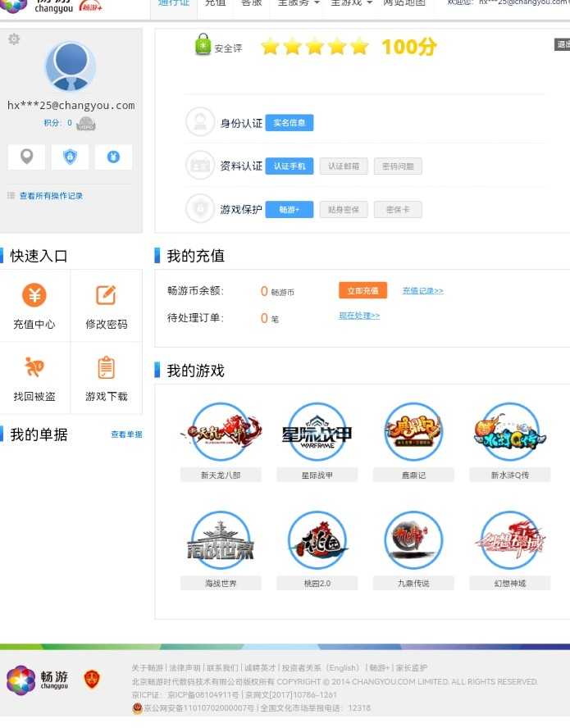
Task: Expand the 全服务 dropdown menu
Action: point(299,3)
